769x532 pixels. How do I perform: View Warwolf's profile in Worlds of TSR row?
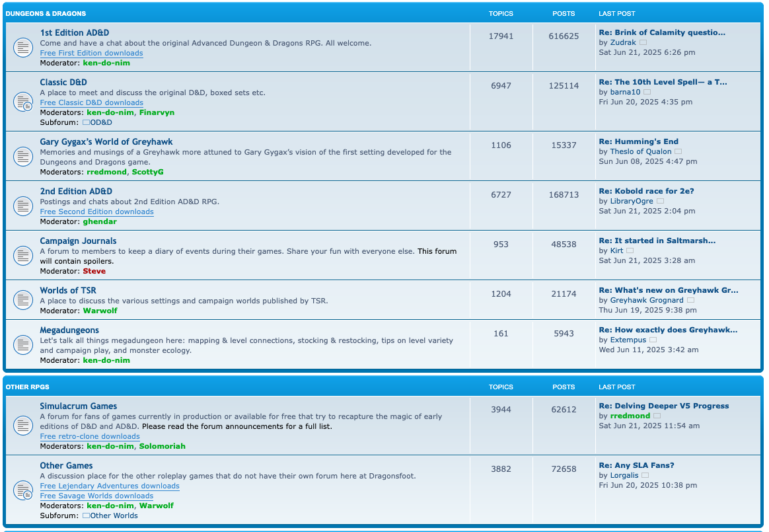[x=100, y=311]
